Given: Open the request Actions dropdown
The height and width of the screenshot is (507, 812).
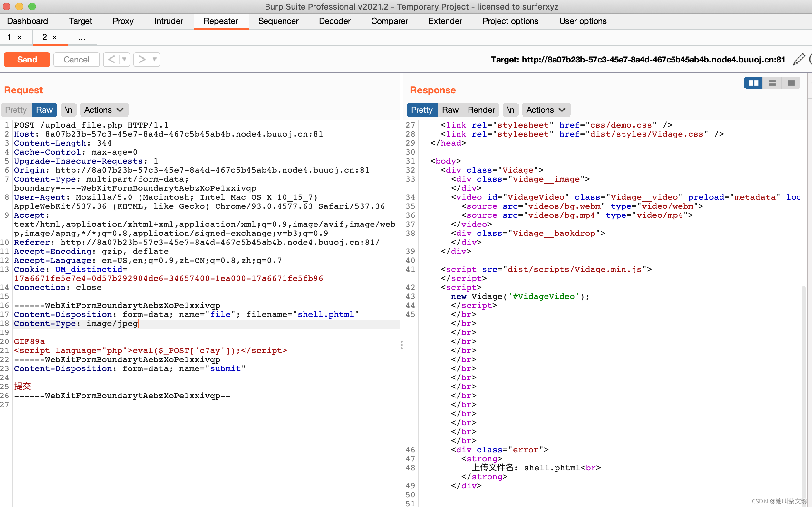Looking at the screenshot, I should (104, 110).
